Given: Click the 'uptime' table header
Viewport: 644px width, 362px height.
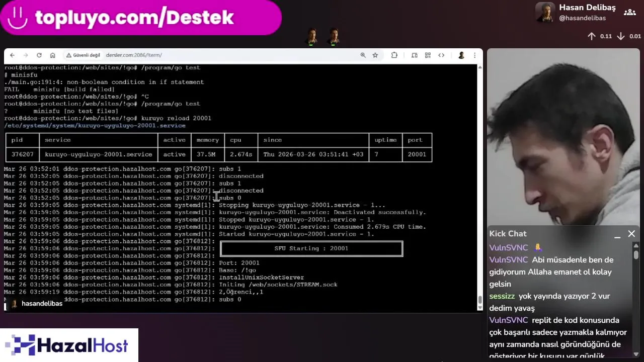Looking at the screenshot, I should pos(386,140).
